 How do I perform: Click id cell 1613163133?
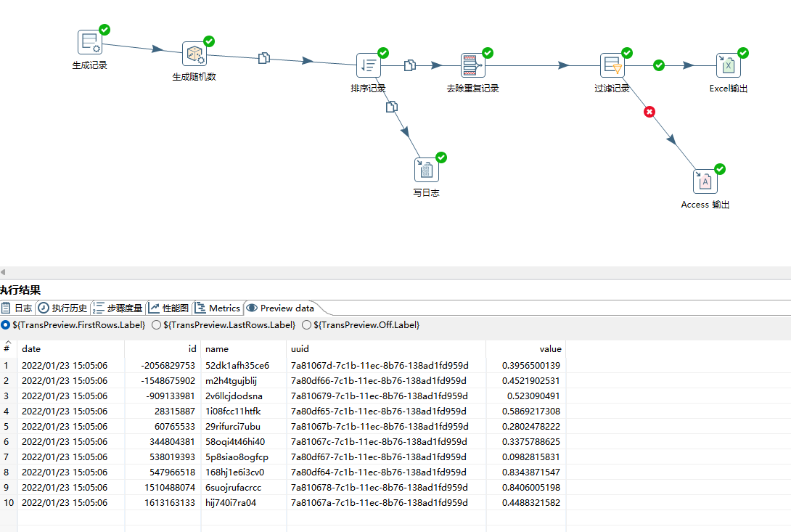point(163,503)
